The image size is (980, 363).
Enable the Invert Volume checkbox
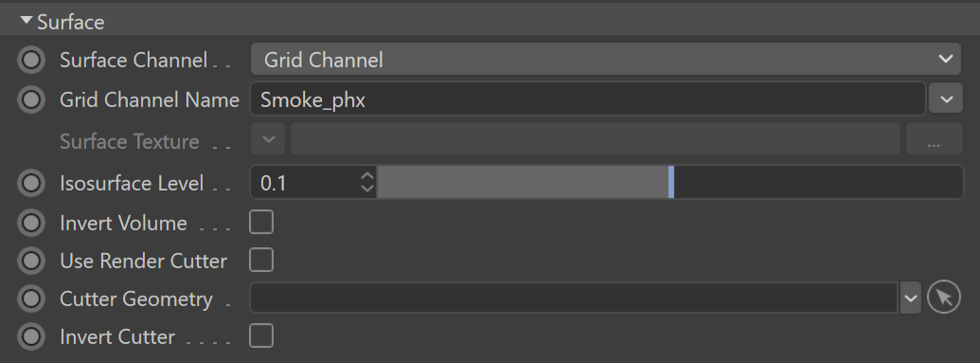pos(261,222)
